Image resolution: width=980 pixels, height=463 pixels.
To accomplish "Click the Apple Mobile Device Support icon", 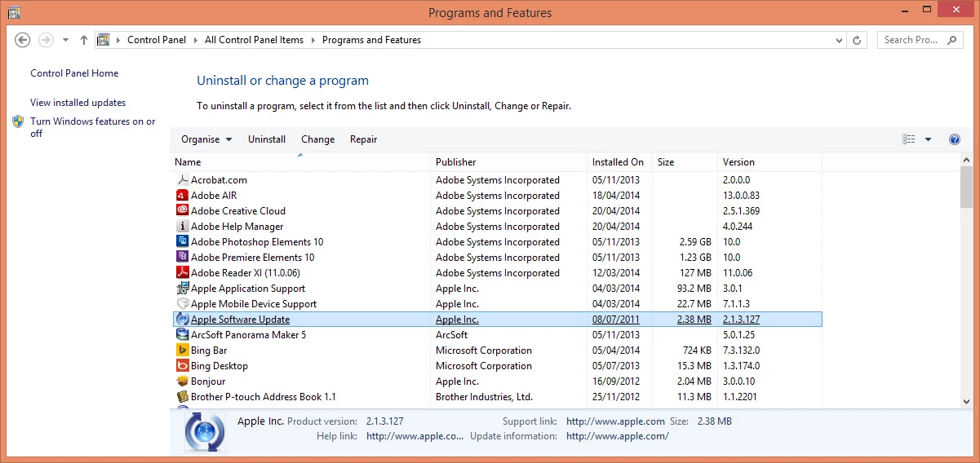I will [x=183, y=304].
